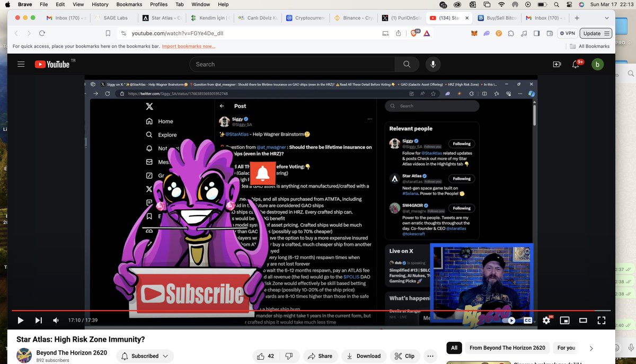This screenshot has height=364, width=636.
Task: Open the channel avatar thumbnail
Action: pyautogui.click(x=24, y=356)
